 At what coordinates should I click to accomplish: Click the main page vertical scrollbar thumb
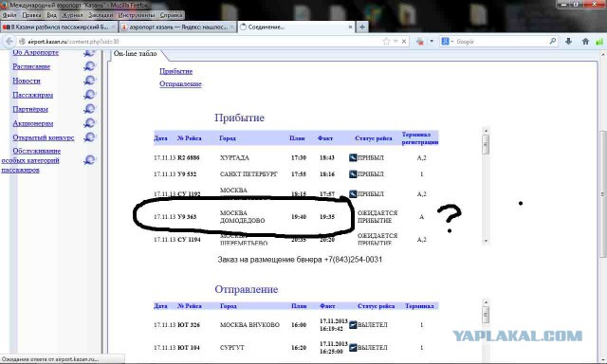603,193
